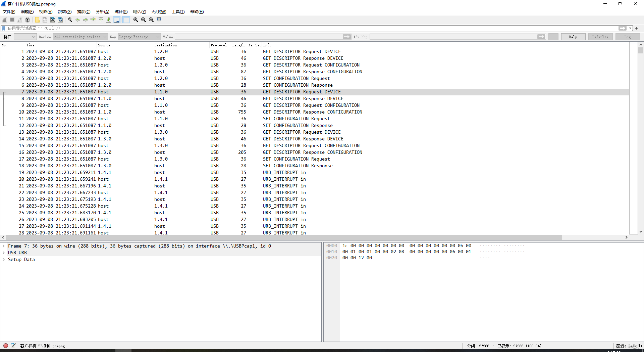Image resolution: width=644 pixels, height=352 pixels.
Task: Click hex bytes row 0010 in bytes pane
Action: pyautogui.click(x=407, y=252)
